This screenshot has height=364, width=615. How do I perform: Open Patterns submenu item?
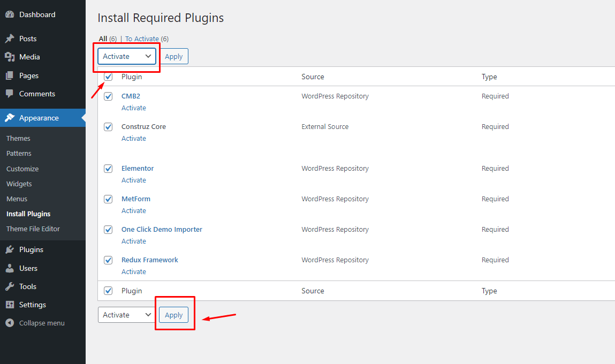point(19,154)
